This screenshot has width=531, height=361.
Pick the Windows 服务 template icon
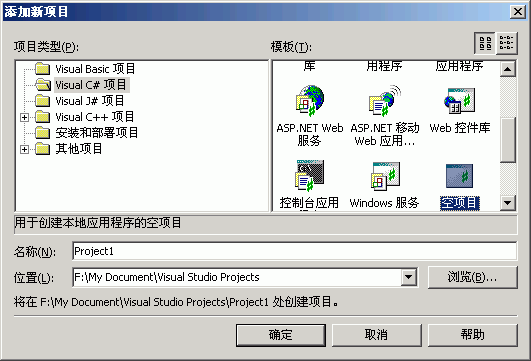click(385, 175)
